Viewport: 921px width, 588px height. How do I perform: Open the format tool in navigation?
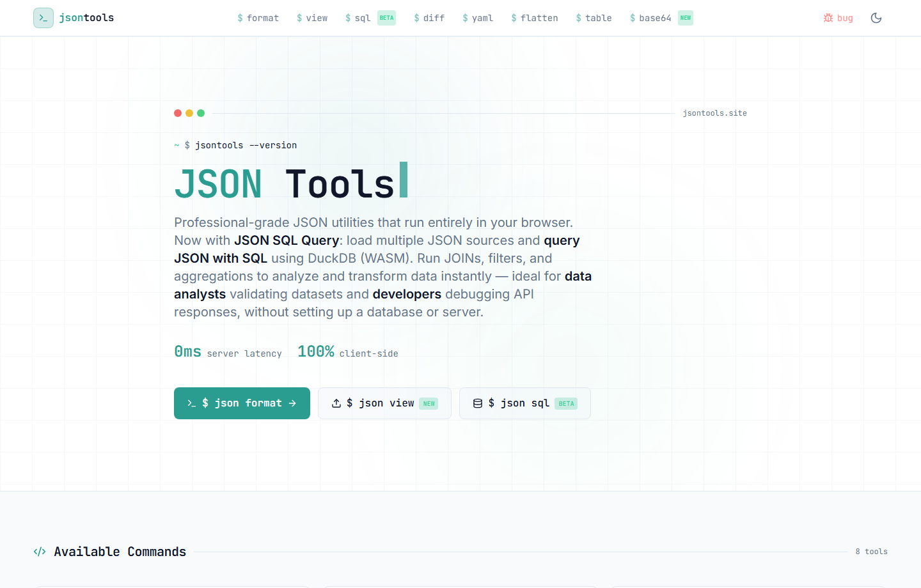258,18
